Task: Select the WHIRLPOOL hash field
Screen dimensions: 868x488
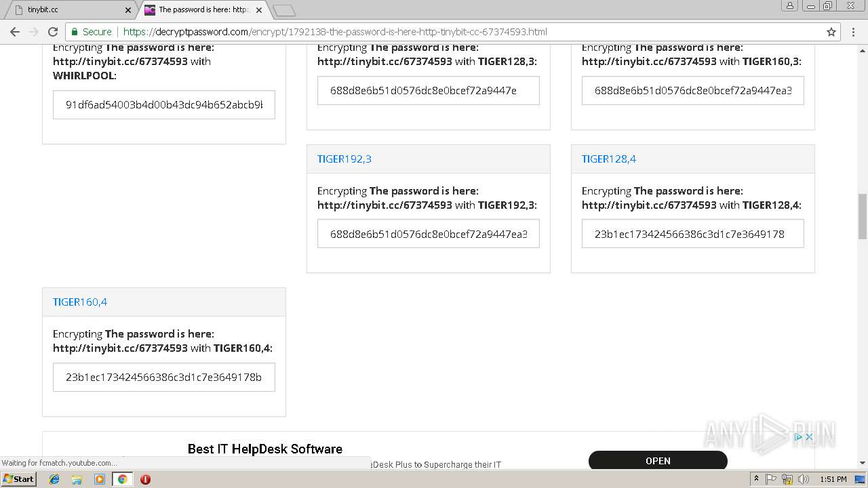Action: click(164, 105)
